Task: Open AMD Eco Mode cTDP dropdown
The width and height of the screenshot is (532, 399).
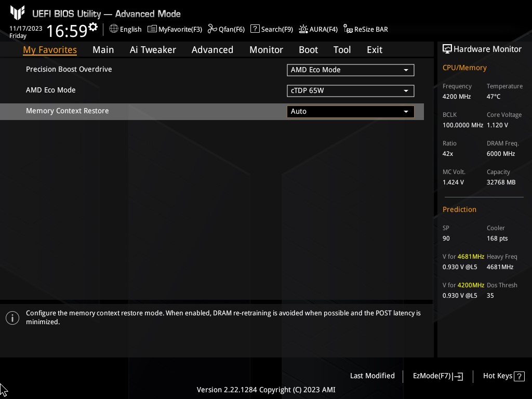Action: 351,90
